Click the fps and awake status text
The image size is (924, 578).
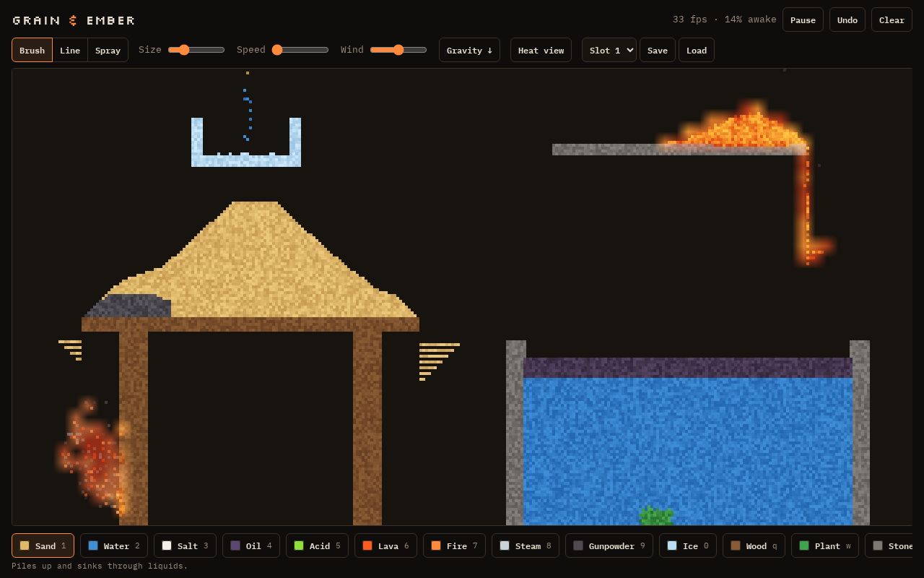[x=725, y=20]
